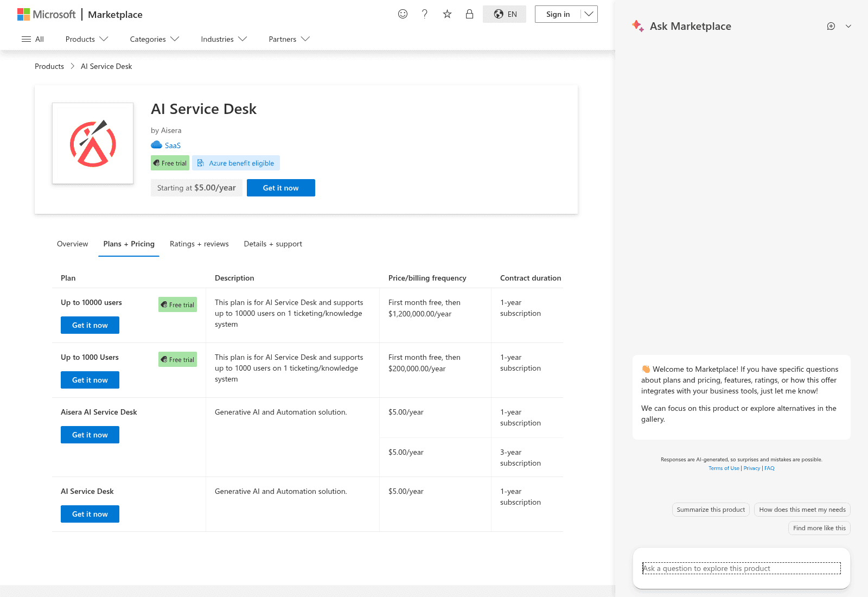The height and width of the screenshot is (597, 868).
Task: Open favorites star icon
Action: (x=447, y=14)
